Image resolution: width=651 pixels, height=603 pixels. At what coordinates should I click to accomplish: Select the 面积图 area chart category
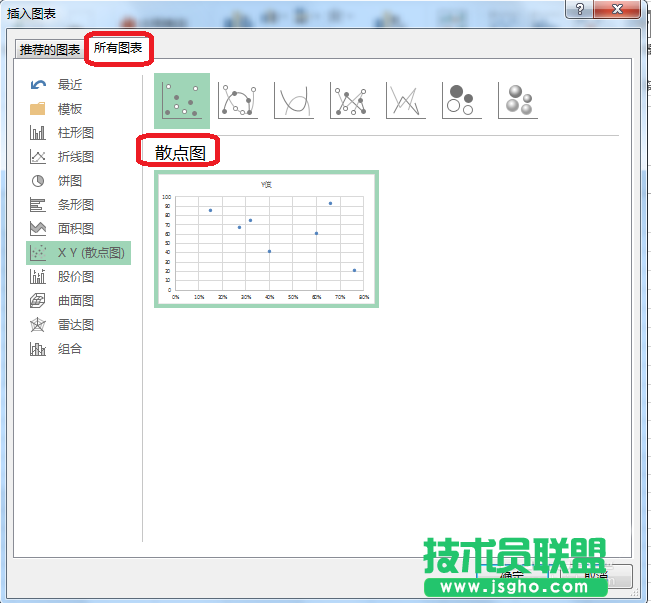pos(78,229)
